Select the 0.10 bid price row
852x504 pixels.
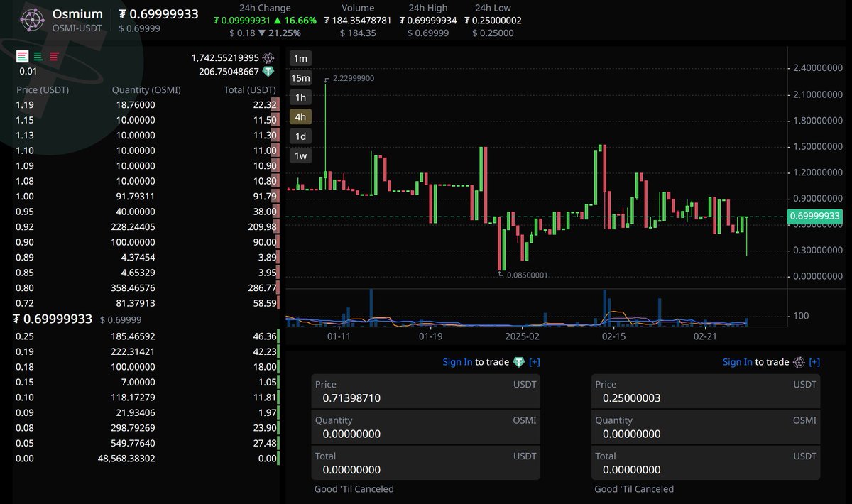[x=148, y=398]
